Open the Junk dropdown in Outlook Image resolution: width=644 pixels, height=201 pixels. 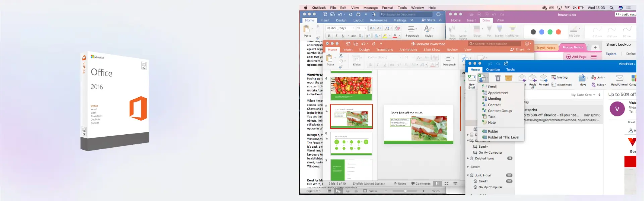tap(598, 77)
